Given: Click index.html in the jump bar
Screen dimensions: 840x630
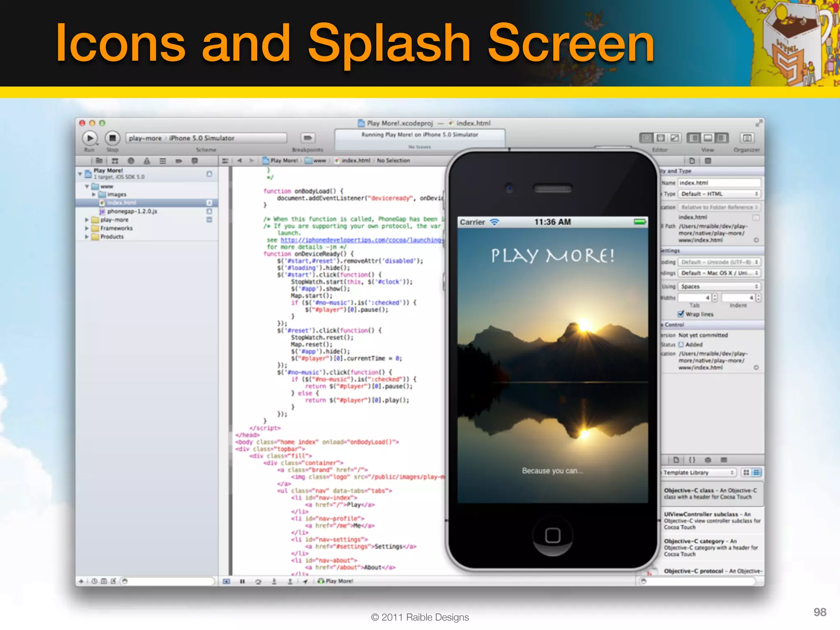Looking at the screenshot, I should coord(353,161).
